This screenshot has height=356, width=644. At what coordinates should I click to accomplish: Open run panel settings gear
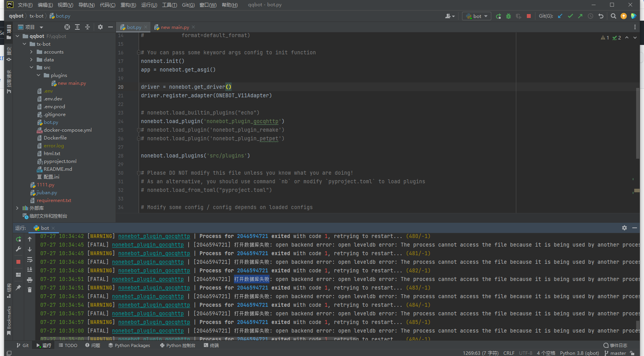point(624,228)
